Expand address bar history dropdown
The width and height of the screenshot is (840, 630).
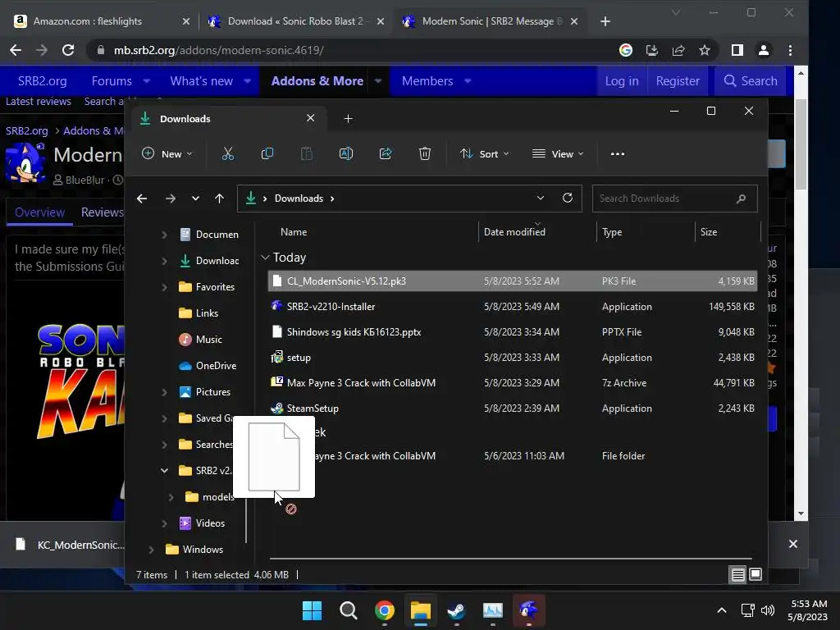click(541, 199)
